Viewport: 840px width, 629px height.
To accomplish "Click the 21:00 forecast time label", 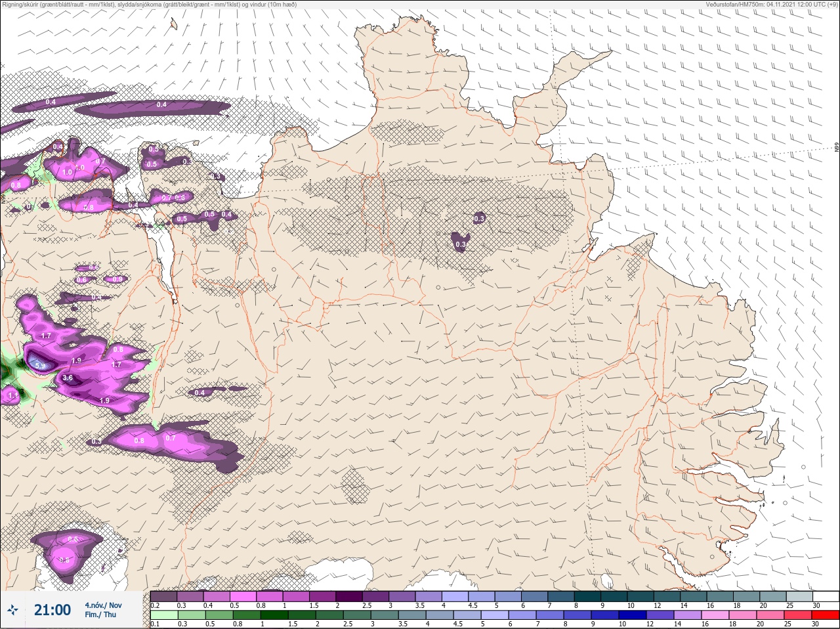I will pyautogui.click(x=52, y=610).
